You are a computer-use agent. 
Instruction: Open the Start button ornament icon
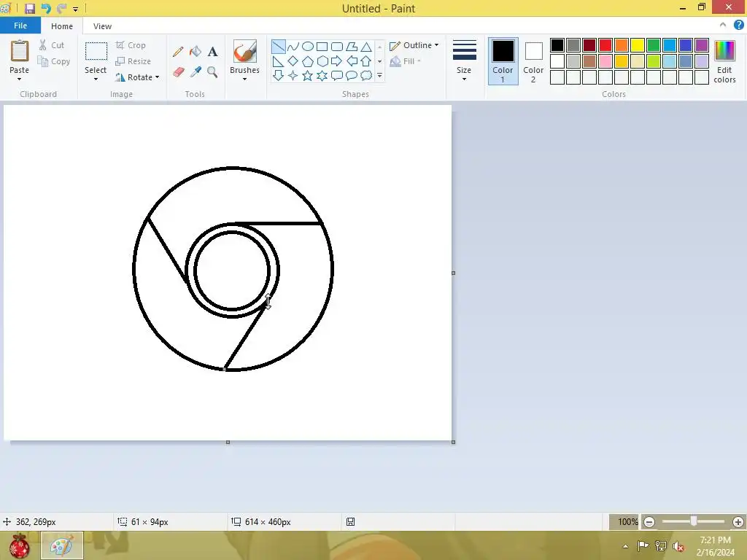(x=19, y=545)
